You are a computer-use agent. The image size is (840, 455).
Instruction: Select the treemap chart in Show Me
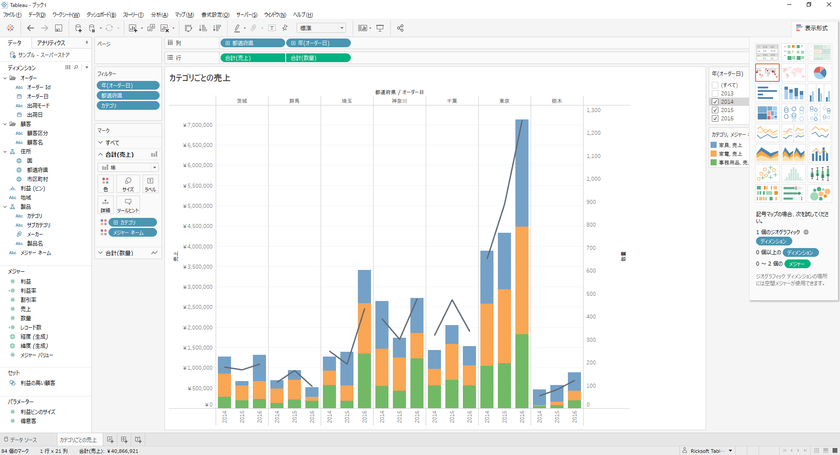pyautogui.click(x=767, y=113)
